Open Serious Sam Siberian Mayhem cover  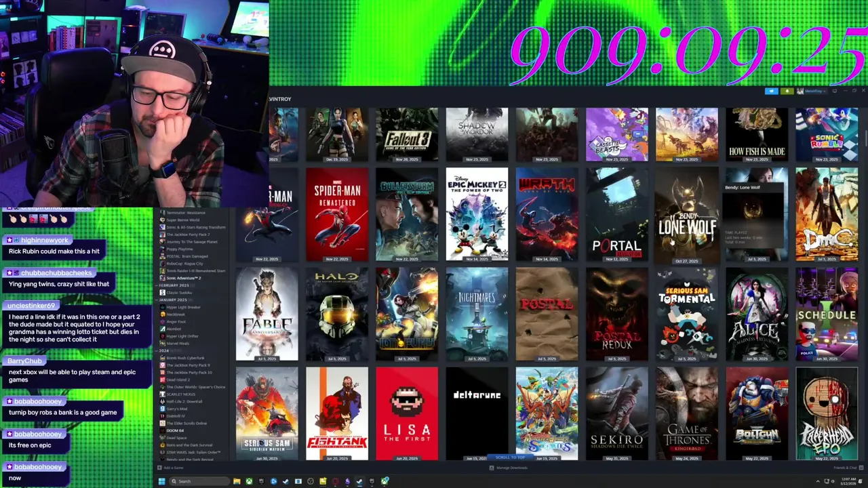[x=267, y=413]
